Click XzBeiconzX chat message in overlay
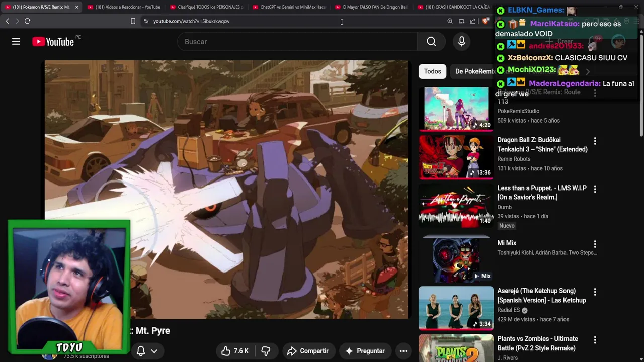The height and width of the screenshot is (362, 644). (x=567, y=58)
